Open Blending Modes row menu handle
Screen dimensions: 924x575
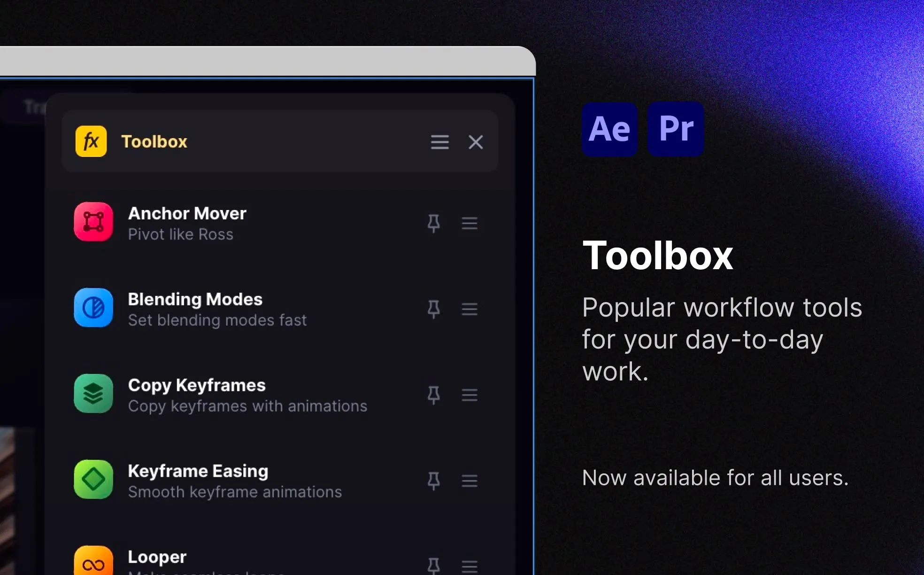coord(470,309)
